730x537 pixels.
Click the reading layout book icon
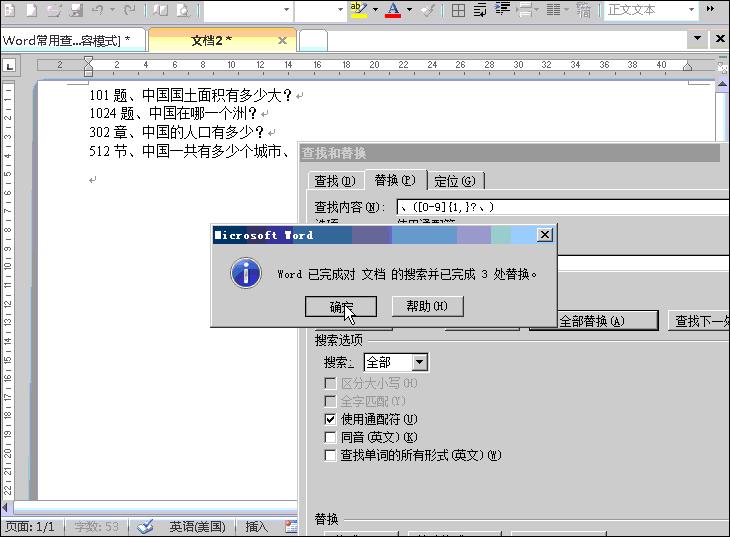161,9
